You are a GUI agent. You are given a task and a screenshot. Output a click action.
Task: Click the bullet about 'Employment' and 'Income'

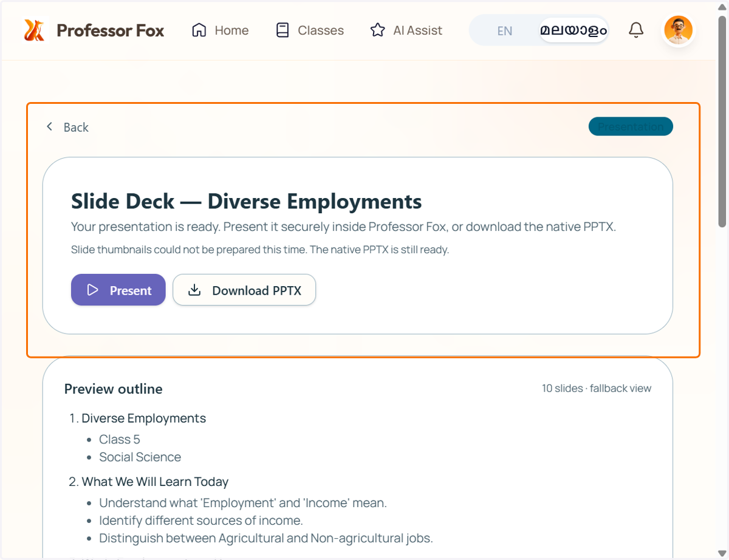(x=243, y=503)
